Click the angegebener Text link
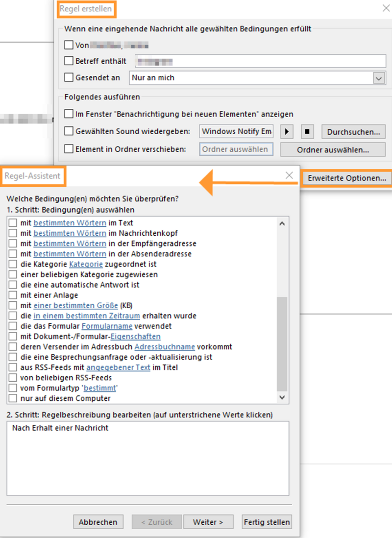 (x=118, y=367)
